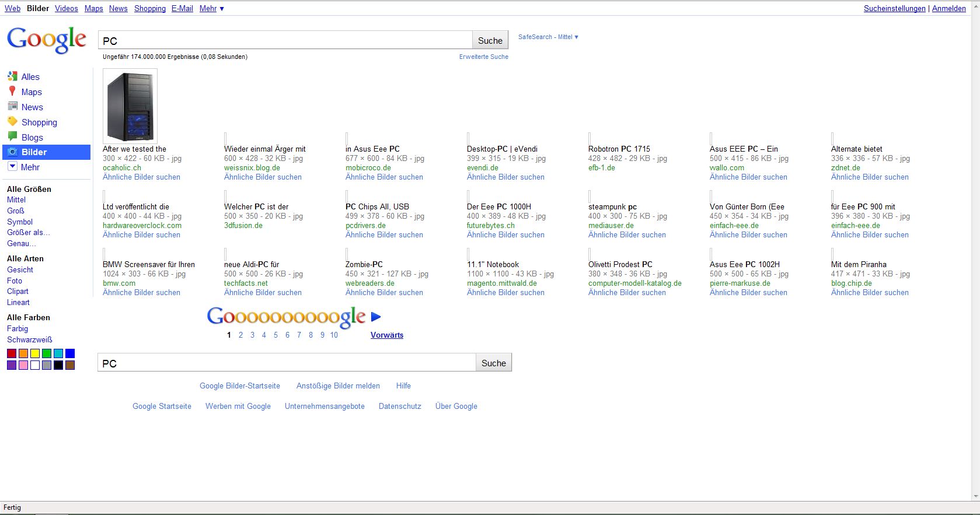Filter by Foto image type
This screenshot has width=980, height=515.
[x=15, y=281]
